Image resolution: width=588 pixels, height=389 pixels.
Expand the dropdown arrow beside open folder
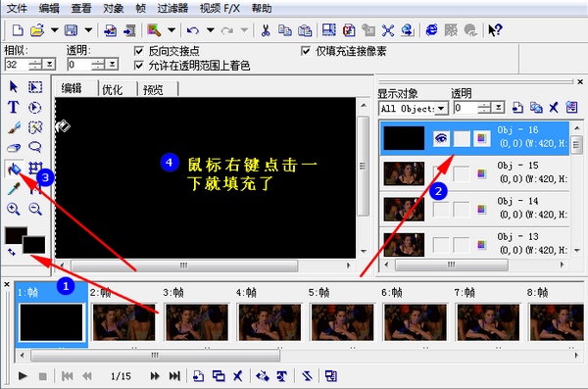click(x=55, y=30)
